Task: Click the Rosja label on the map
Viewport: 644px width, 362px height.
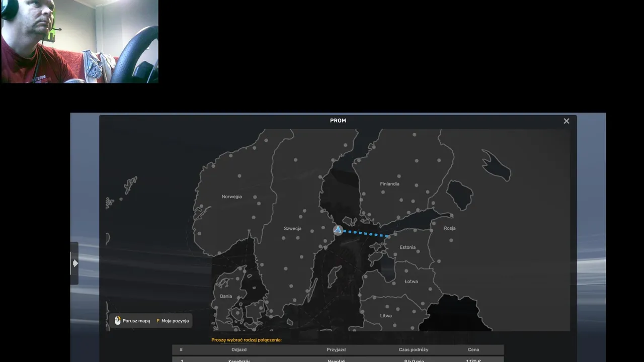Action: (x=450, y=228)
